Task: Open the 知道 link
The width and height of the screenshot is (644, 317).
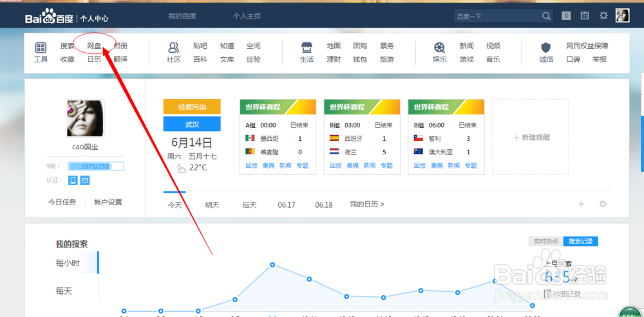Action: point(227,46)
